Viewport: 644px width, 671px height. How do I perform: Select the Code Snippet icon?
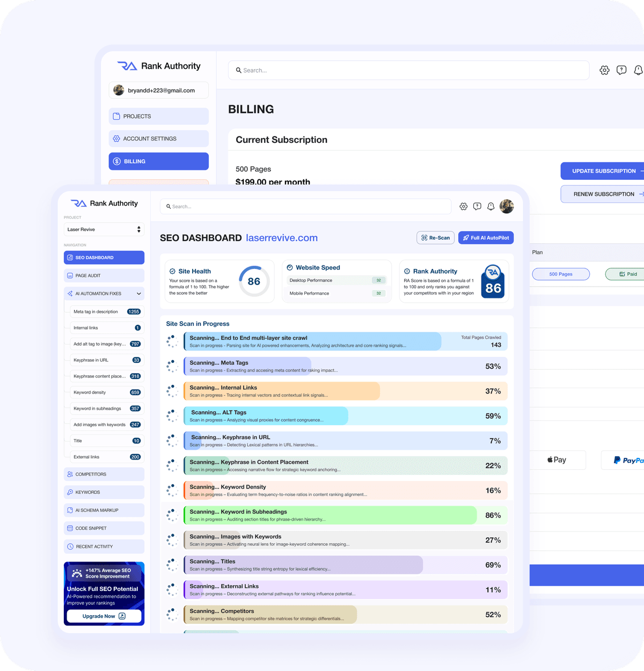pos(70,528)
